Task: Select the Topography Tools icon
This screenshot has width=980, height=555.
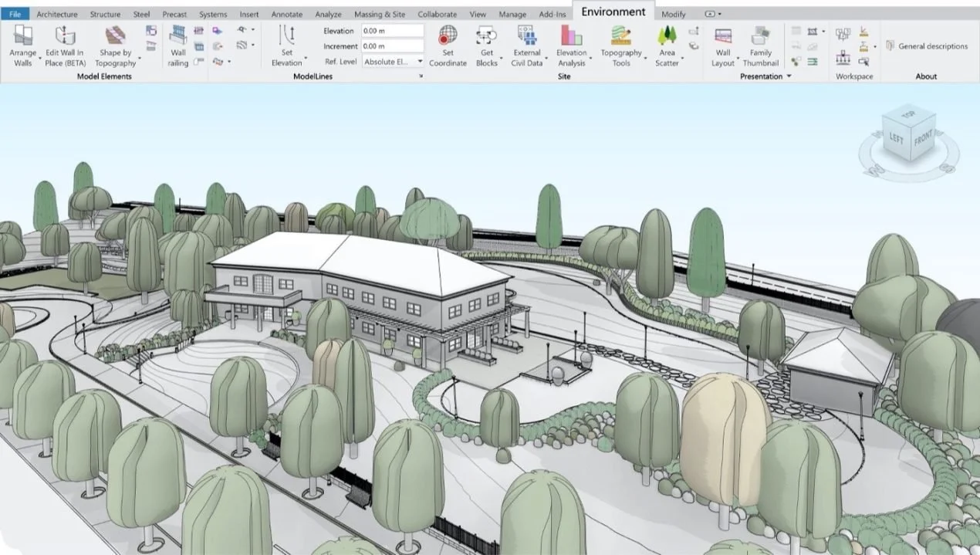Action: pos(622,46)
